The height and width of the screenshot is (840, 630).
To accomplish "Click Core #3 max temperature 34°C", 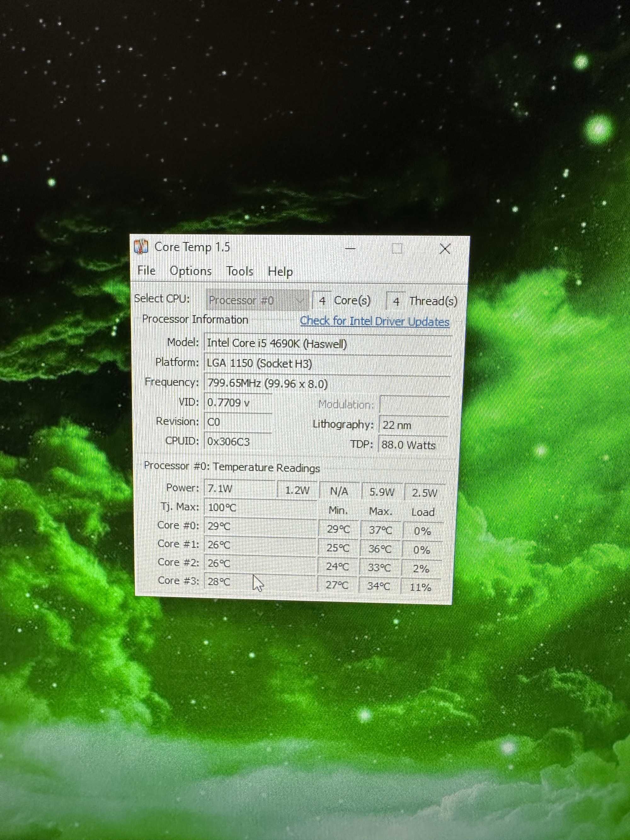I will click(x=378, y=586).
